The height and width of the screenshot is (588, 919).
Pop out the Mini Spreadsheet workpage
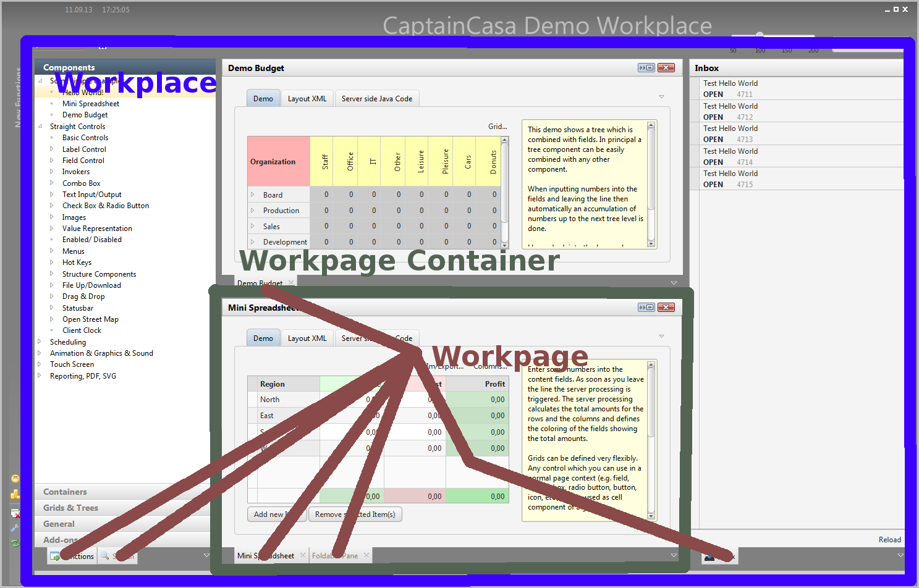click(x=646, y=308)
